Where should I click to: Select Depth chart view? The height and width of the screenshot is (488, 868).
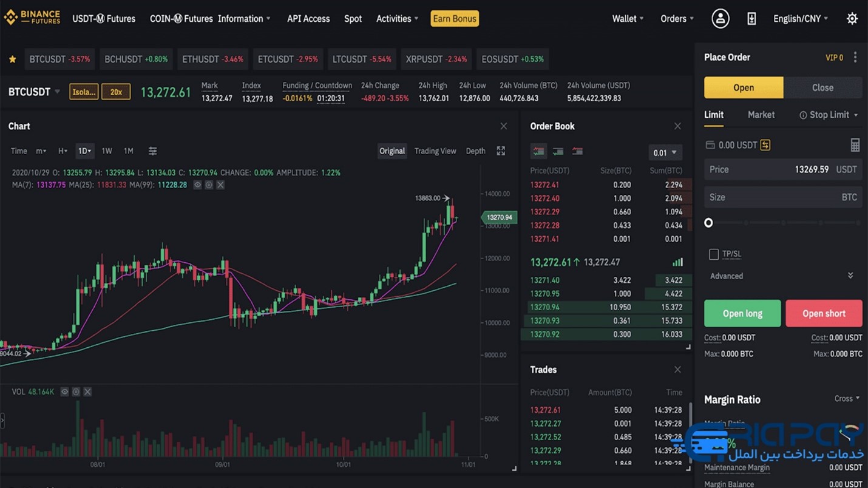475,151
